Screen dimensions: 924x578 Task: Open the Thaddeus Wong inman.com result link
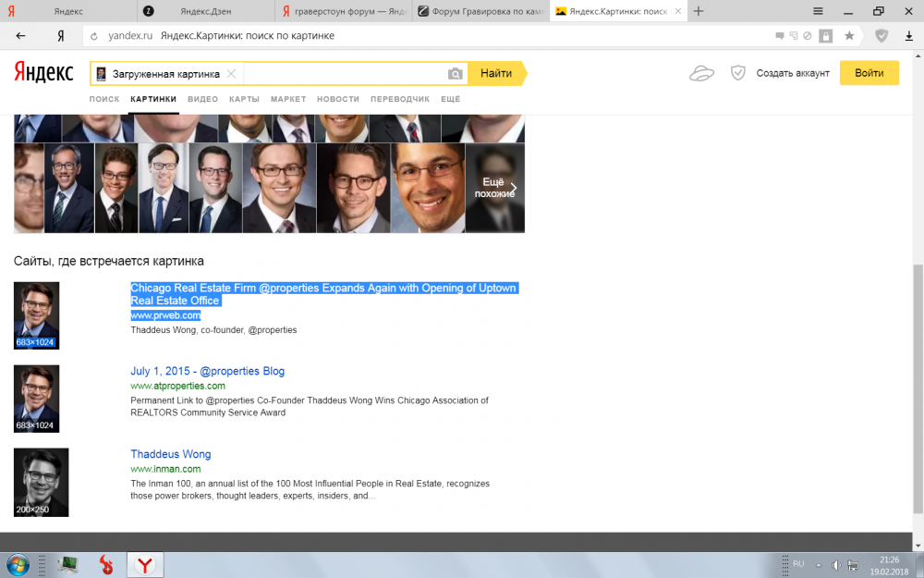(x=171, y=454)
